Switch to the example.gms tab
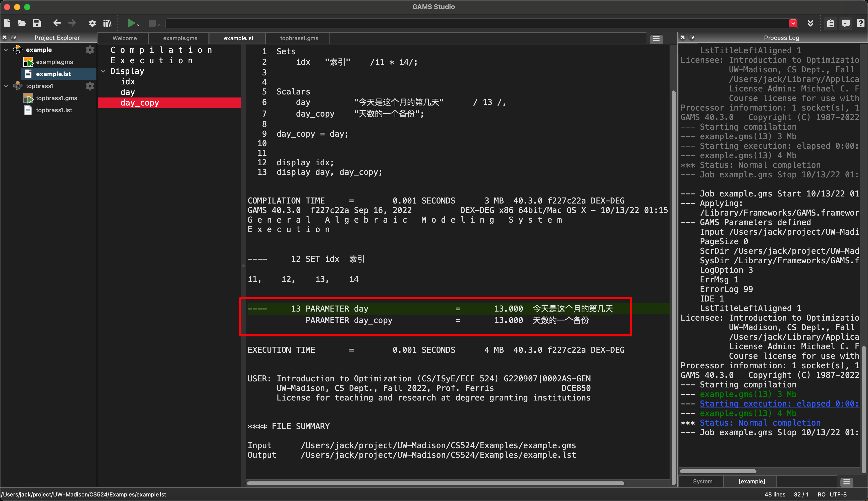The height and width of the screenshot is (501, 868). point(180,38)
